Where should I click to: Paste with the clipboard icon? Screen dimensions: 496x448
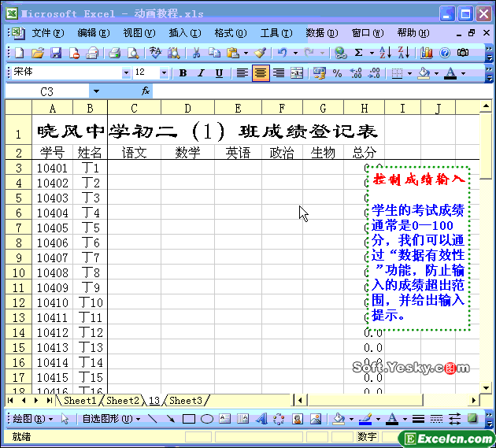[233, 53]
